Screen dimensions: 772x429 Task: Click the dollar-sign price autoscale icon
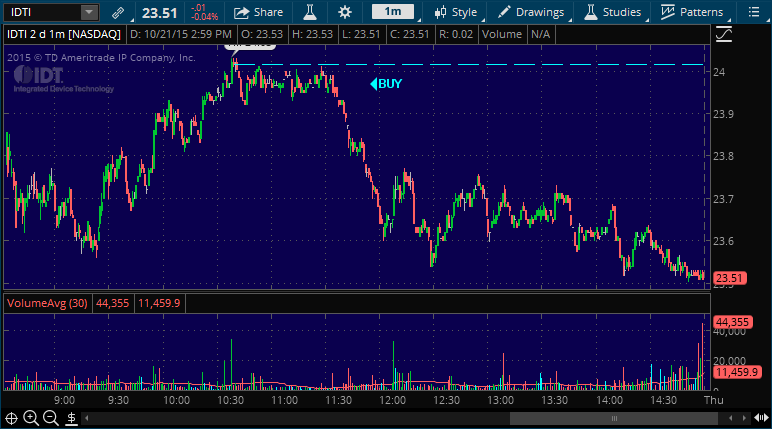click(71, 418)
